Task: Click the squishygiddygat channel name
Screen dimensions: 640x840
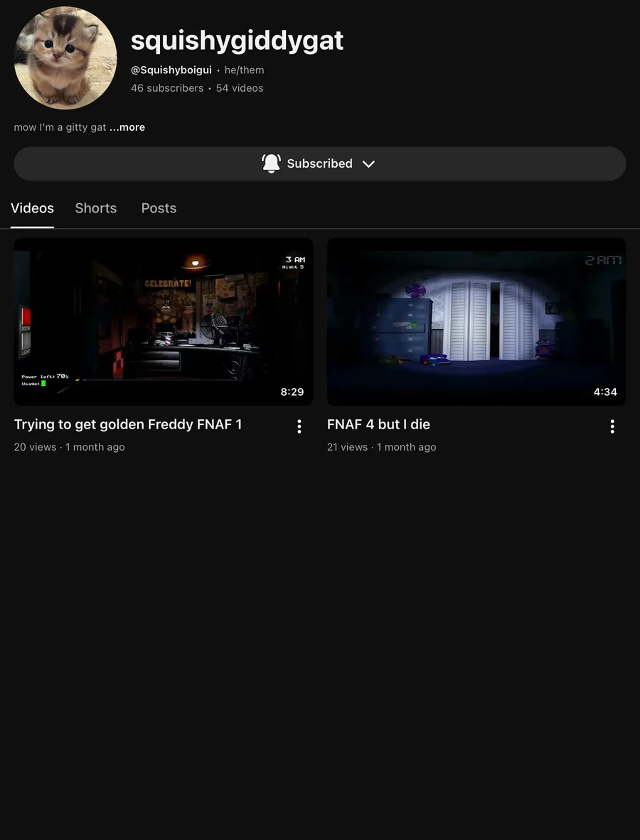Action: [237, 41]
